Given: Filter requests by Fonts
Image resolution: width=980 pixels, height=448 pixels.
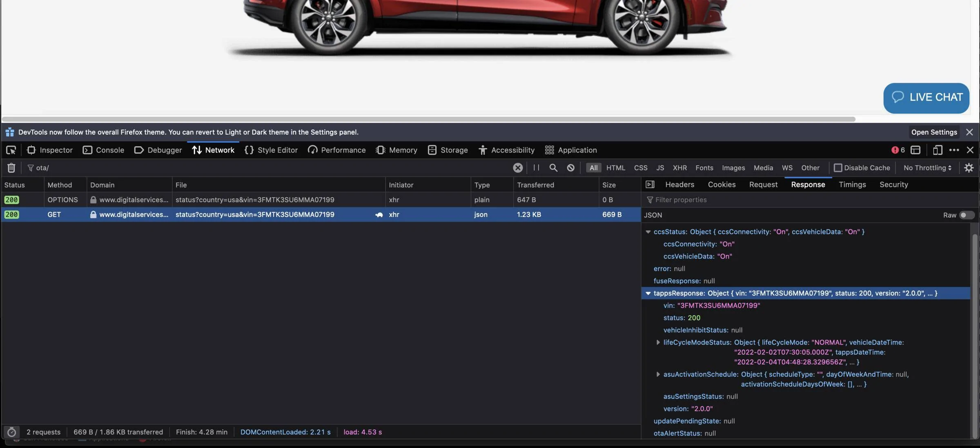Looking at the screenshot, I should coord(704,168).
